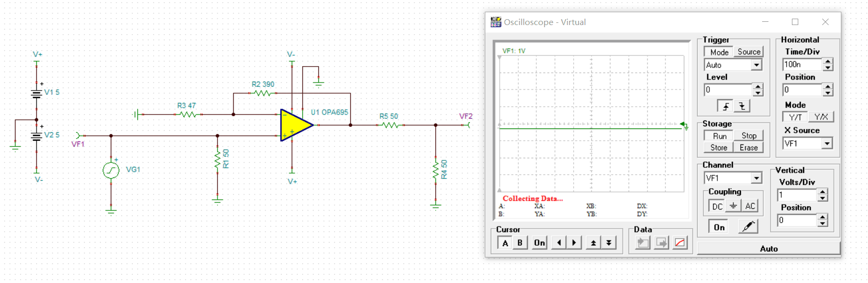868x283 pixels.
Task: Click the 'Collecting Data...' status text
Action: click(x=533, y=198)
